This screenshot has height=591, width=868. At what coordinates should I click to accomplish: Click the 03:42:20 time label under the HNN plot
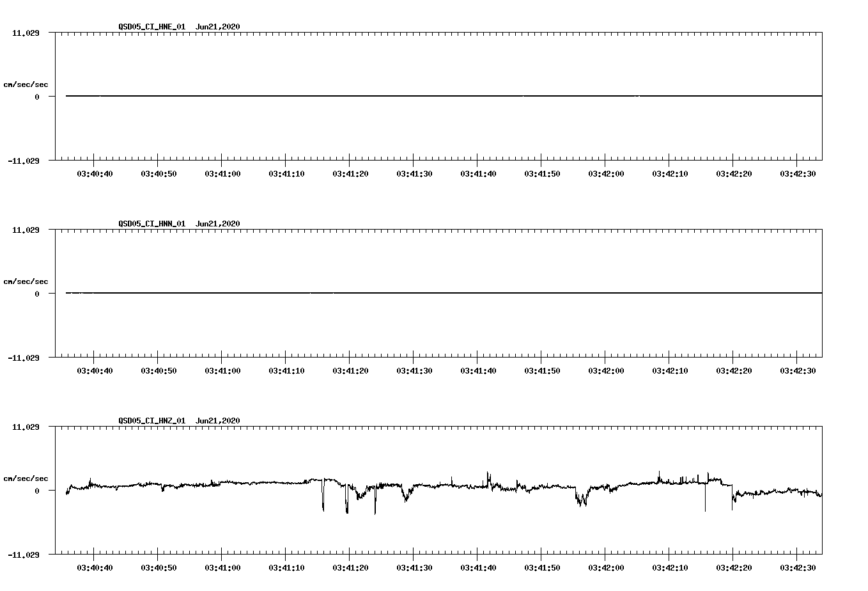(734, 371)
